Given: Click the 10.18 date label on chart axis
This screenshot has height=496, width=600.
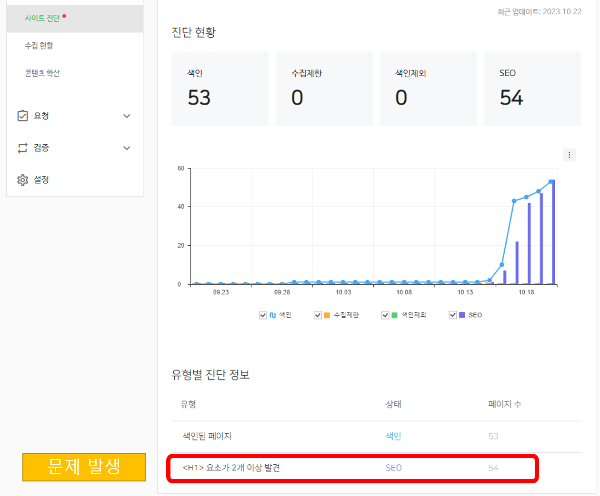Looking at the screenshot, I should pos(526,292).
